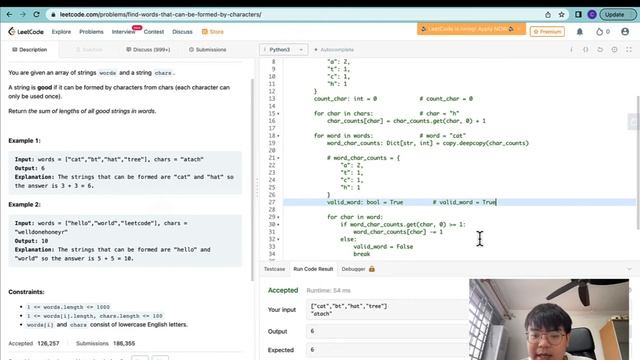
Task: Click the Output value field
Action: [387, 331]
